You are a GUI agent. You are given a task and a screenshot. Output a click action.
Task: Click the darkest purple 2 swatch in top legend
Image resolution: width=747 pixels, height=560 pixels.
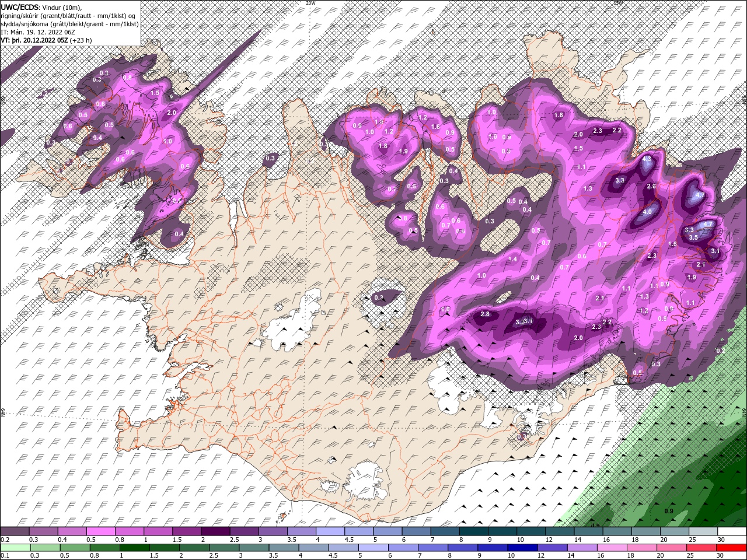click(x=215, y=531)
